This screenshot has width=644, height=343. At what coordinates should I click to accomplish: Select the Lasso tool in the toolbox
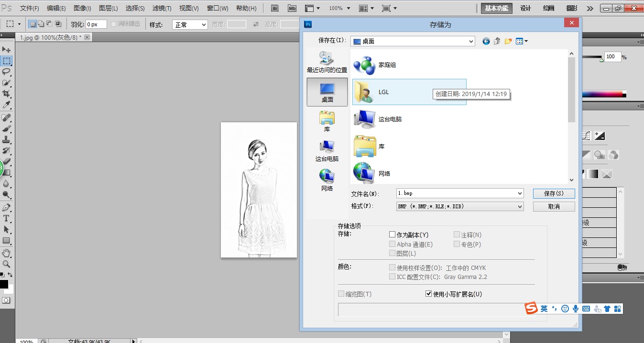(x=7, y=72)
